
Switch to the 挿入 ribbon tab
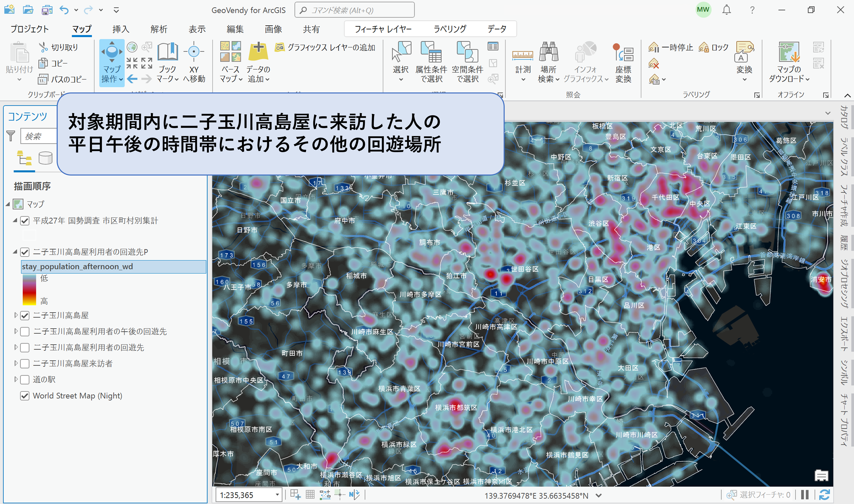click(x=121, y=29)
